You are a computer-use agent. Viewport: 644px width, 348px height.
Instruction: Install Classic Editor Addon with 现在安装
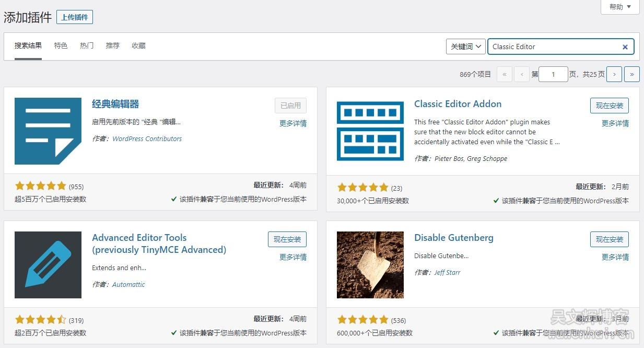coord(609,106)
